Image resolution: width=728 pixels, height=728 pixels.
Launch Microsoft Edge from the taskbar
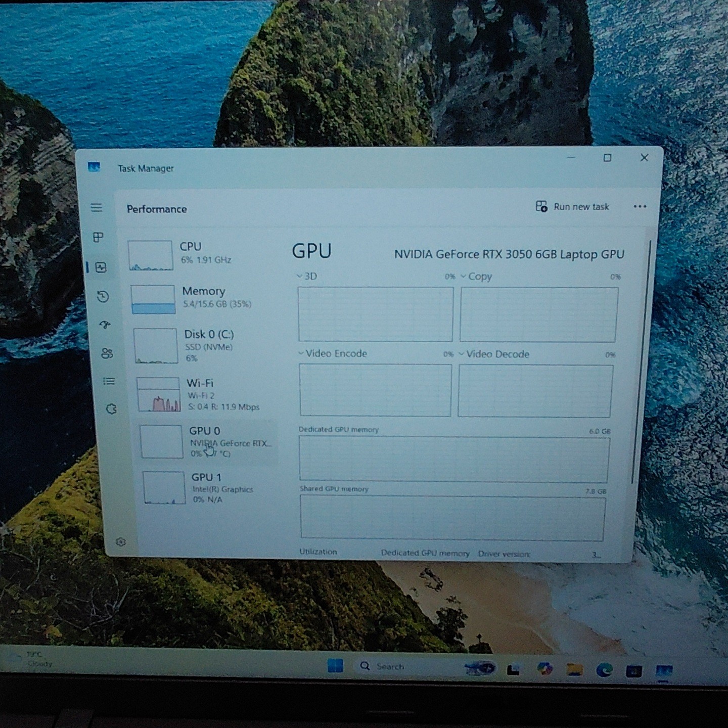point(604,670)
